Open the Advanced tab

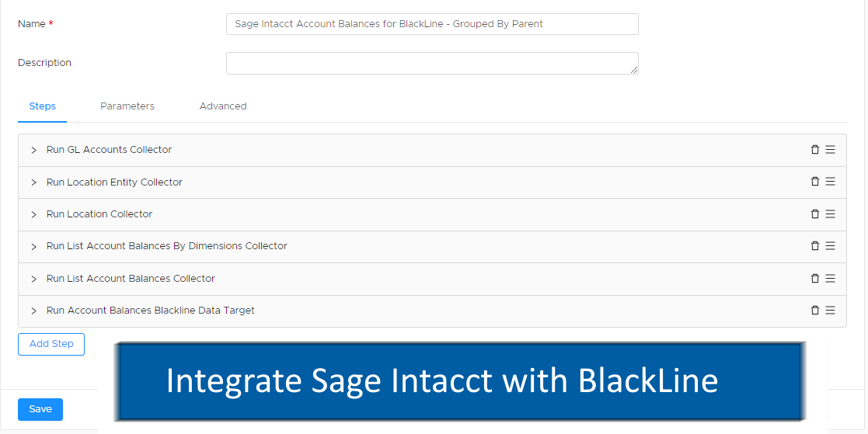[223, 106]
